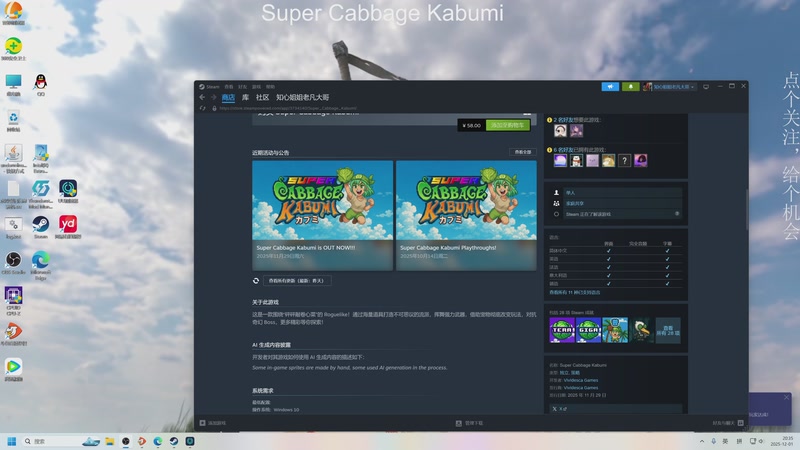Open the GIGA! achievement thumbnail
This screenshot has height=450, width=800.
pos(588,330)
